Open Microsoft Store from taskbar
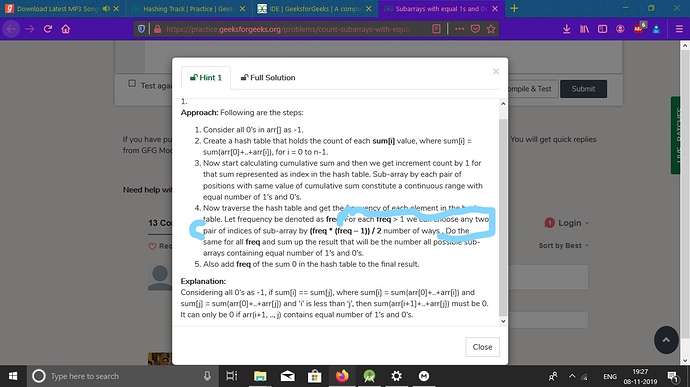 coord(314,376)
